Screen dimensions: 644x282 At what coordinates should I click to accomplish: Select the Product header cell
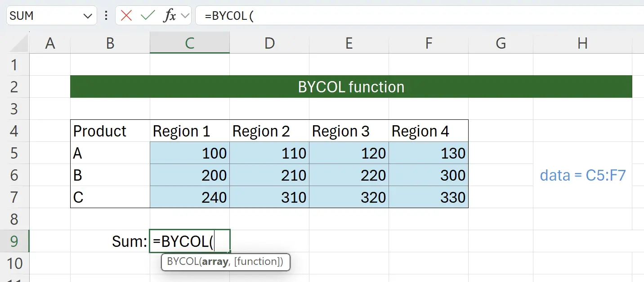(x=110, y=131)
